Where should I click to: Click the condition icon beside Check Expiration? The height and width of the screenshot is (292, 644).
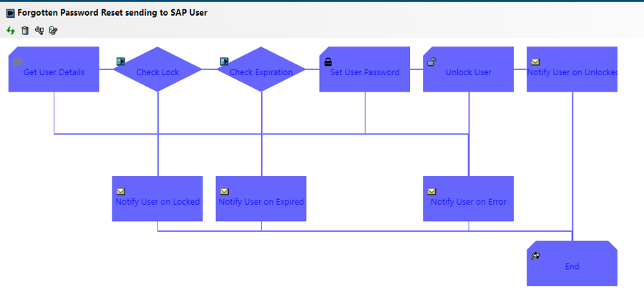[x=225, y=62]
